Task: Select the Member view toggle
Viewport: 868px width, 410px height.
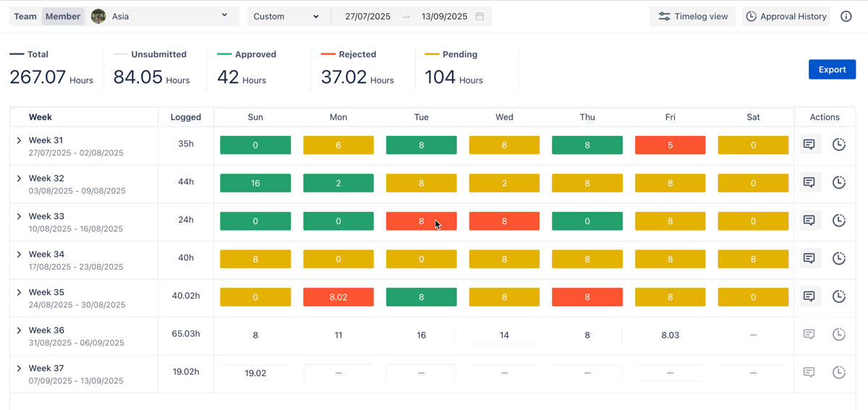Action: [x=63, y=17]
